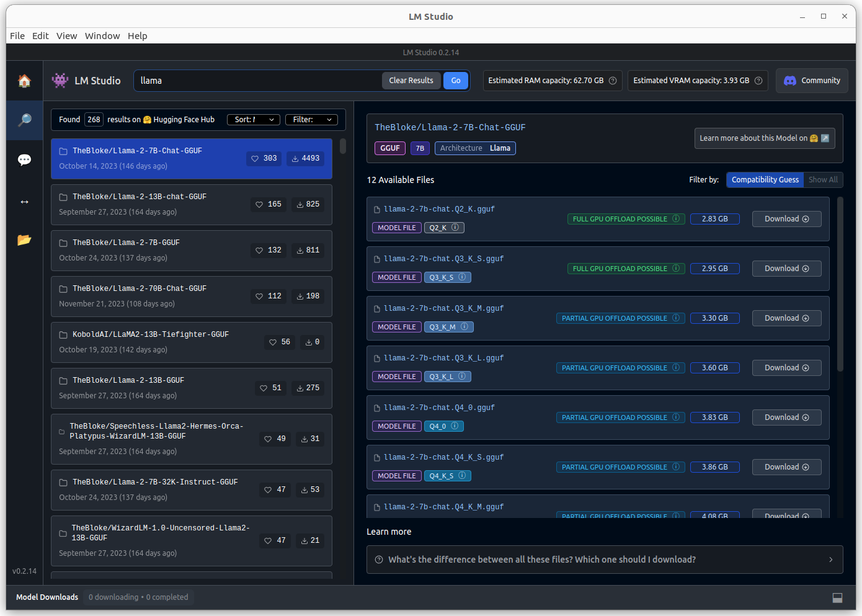Click the Q3_K_S quantization info icon

(x=462, y=277)
